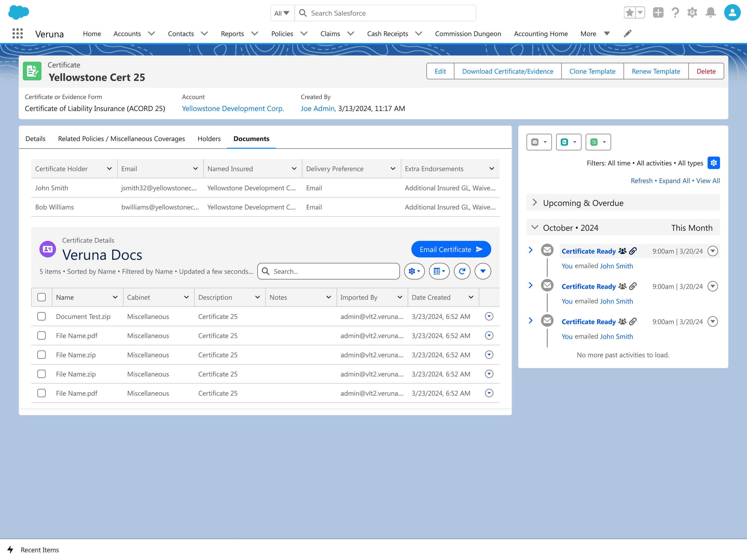This screenshot has height=560, width=747.
Task: Check the Document Test.zip row checkbox
Action: pos(41,316)
